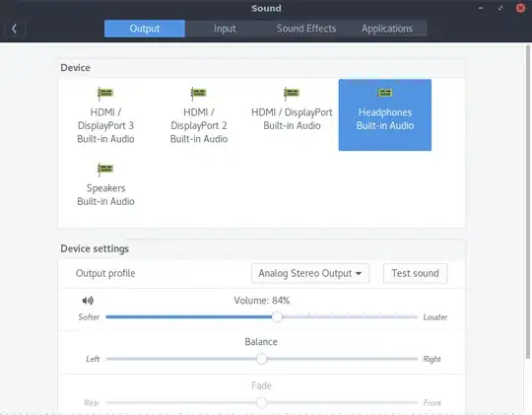
Task: Maximize the Sound window
Action: [500, 8]
